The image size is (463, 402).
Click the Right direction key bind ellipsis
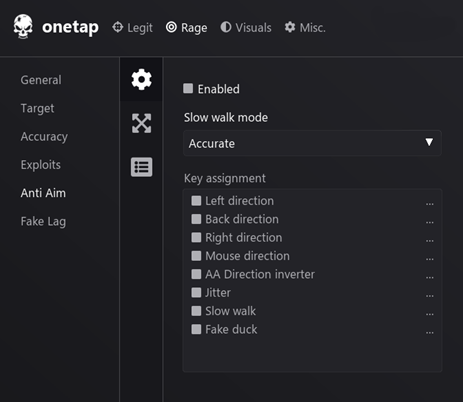point(430,240)
